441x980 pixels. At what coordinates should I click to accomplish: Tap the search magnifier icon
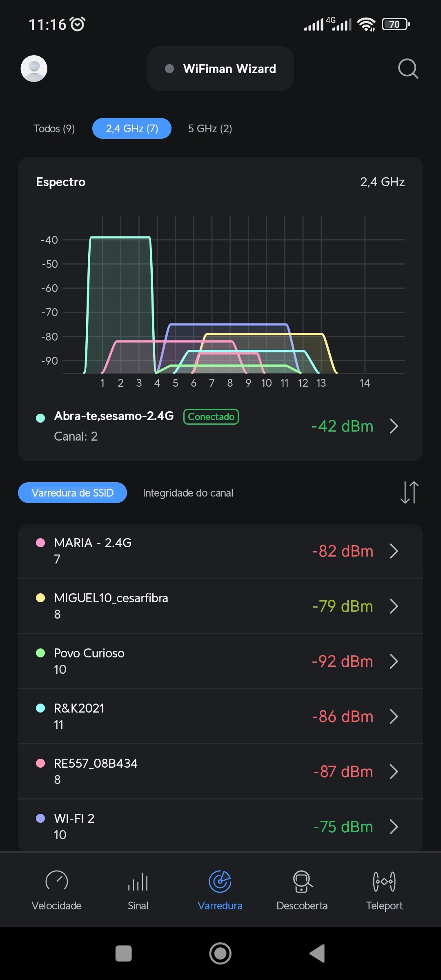(x=408, y=69)
